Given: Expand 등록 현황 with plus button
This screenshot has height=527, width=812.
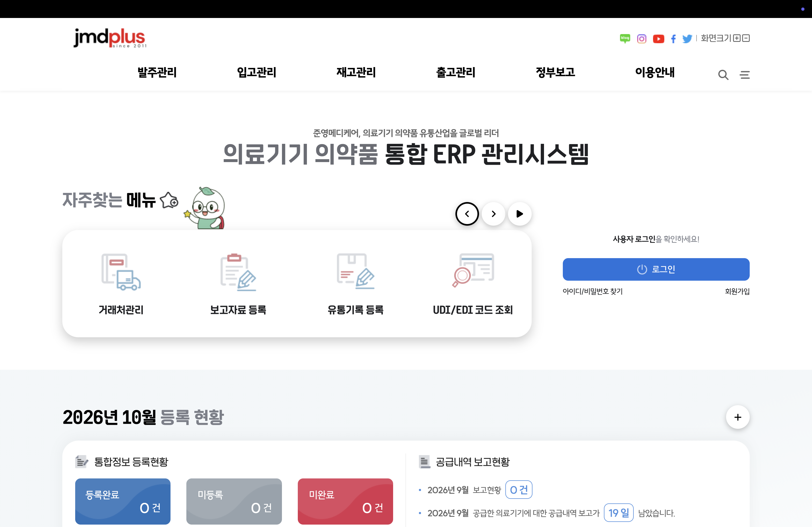Looking at the screenshot, I should 738,417.
